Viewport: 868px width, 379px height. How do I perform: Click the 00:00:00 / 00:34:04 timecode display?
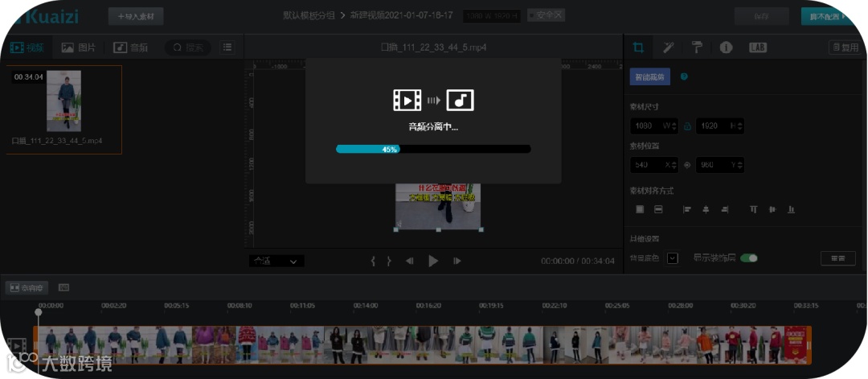[x=577, y=261]
